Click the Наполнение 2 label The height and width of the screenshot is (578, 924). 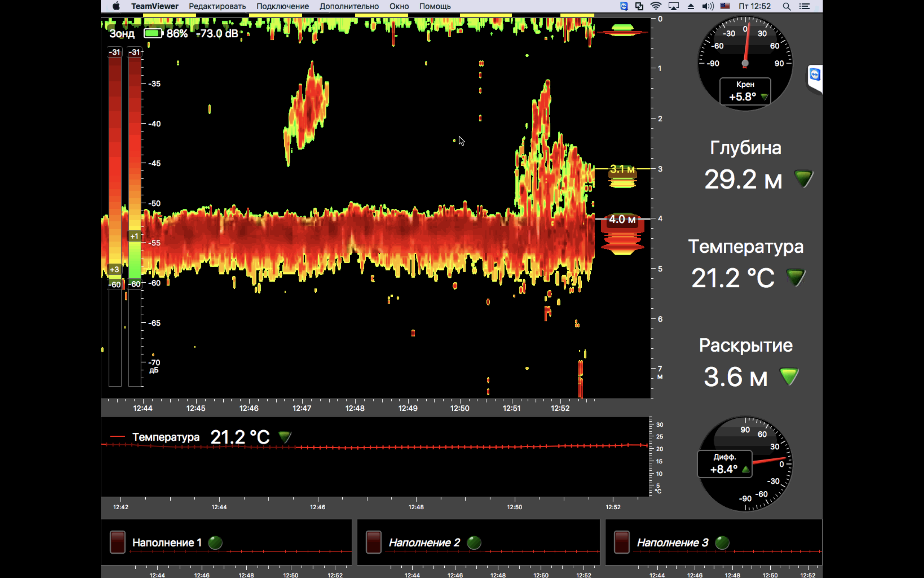pos(424,542)
